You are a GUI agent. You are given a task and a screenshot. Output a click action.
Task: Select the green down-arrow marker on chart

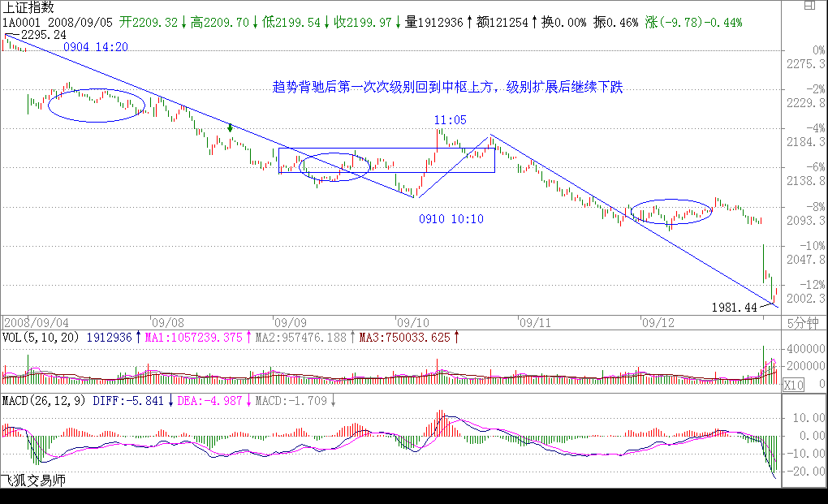pyautogui.click(x=231, y=127)
